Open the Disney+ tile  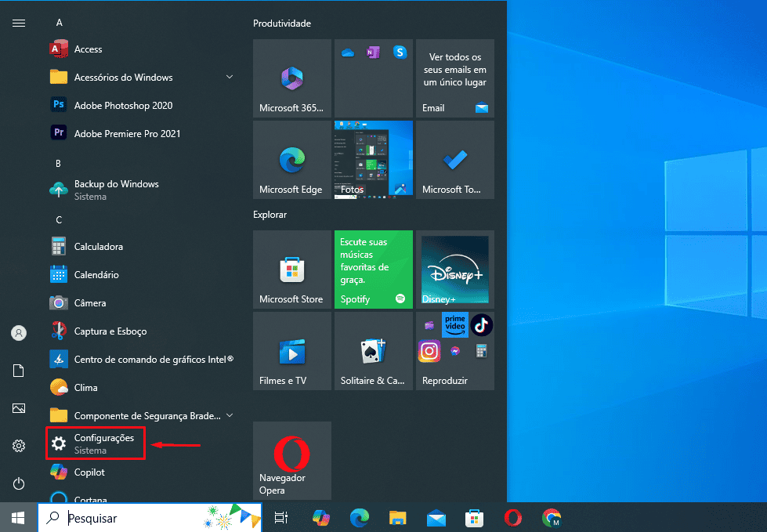[x=455, y=270]
